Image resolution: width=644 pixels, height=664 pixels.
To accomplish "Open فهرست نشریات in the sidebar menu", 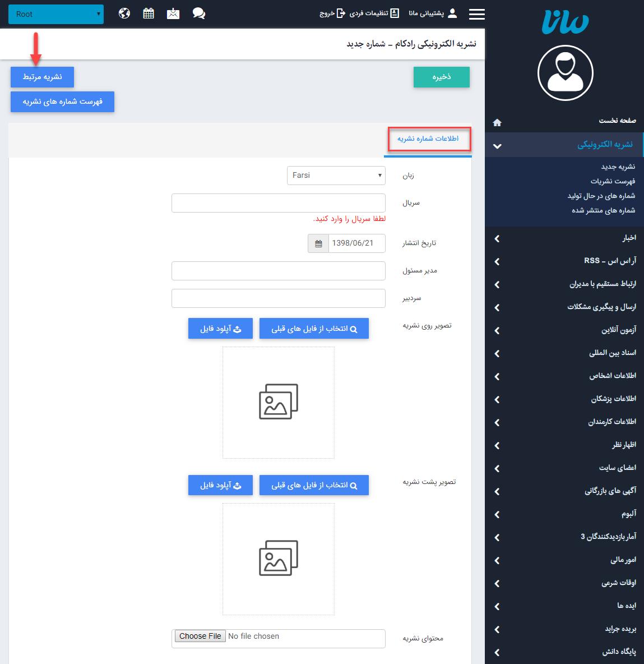I will tap(613, 181).
